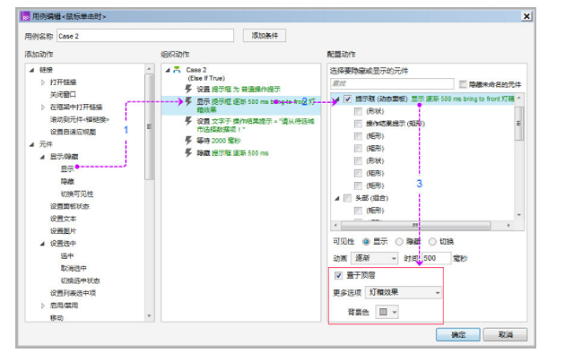
Task: Open the 更多选项 灯箱效果 dropdown
Action: pos(403,292)
